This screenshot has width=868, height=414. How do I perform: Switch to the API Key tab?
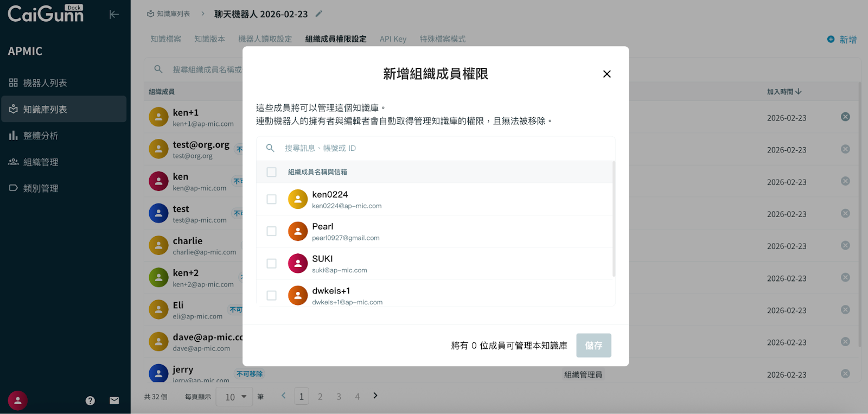tap(393, 39)
